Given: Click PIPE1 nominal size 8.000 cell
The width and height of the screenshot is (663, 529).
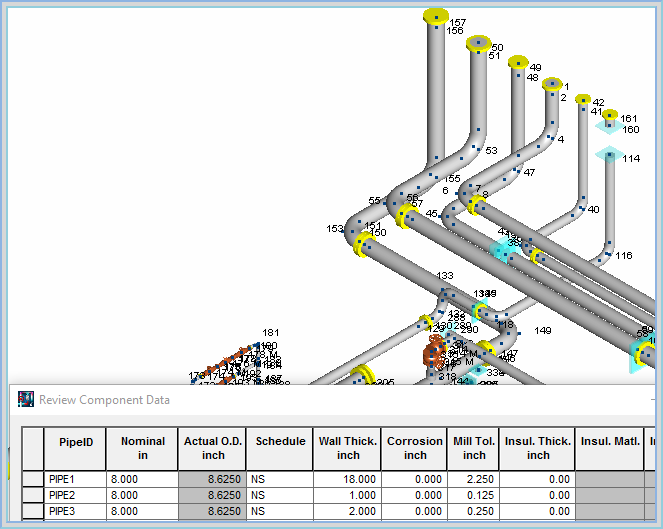Looking at the screenshot, I should coord(142,479).
